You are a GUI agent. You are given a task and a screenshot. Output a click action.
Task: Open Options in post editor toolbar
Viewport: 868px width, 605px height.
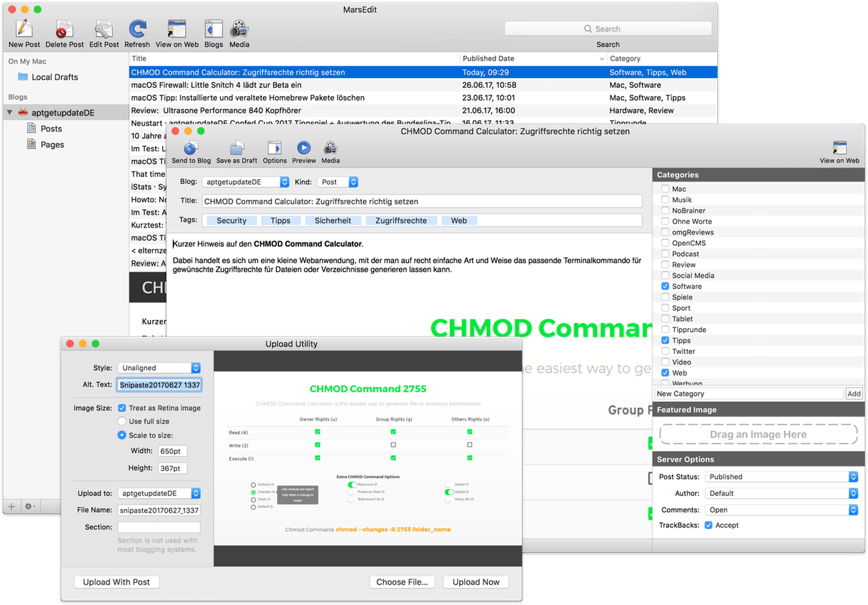click(x=274, y=148)
